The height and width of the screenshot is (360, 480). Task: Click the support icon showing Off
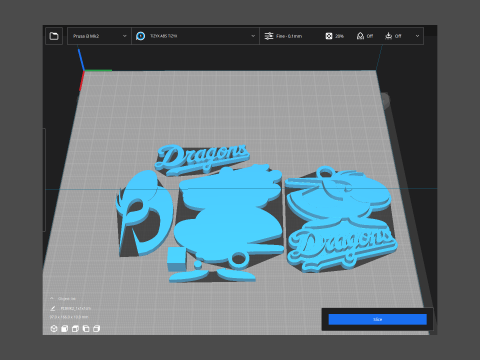tap(360, 36)
